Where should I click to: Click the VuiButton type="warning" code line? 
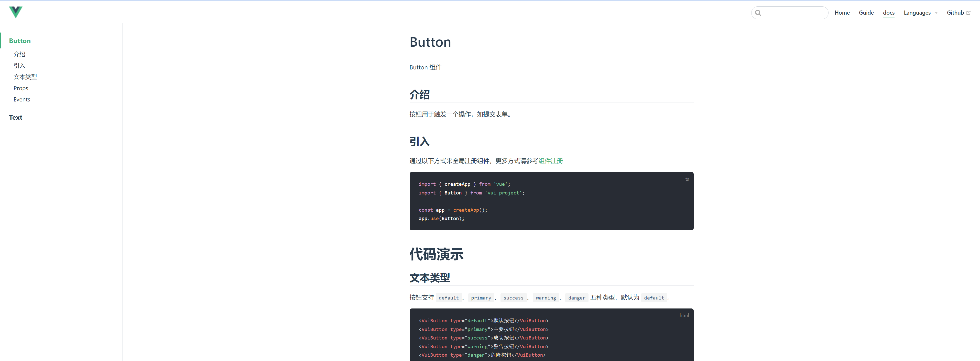pos(484,347)
